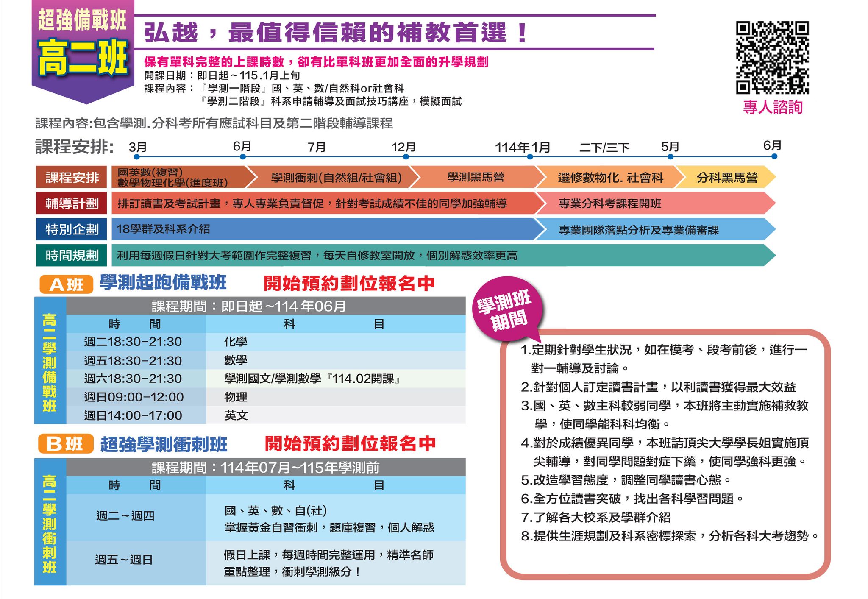This screenshot has width=868, height=599.
Task: Click the 數學 subject cell
Action: pyautogui.click(x=336, y=360)
